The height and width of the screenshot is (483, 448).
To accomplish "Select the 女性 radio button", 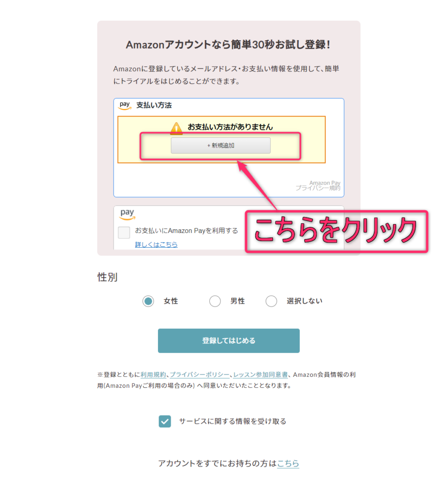I will tap(148, 301).
